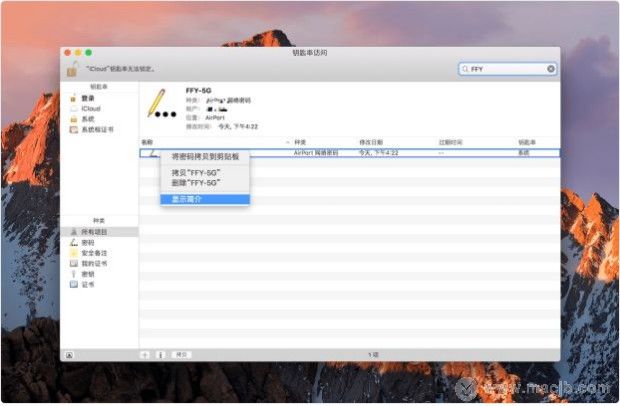The height and width of the screenshot is (406, 620).
Task: Sort by the 名称 column header
Action: tap(147, 142)
